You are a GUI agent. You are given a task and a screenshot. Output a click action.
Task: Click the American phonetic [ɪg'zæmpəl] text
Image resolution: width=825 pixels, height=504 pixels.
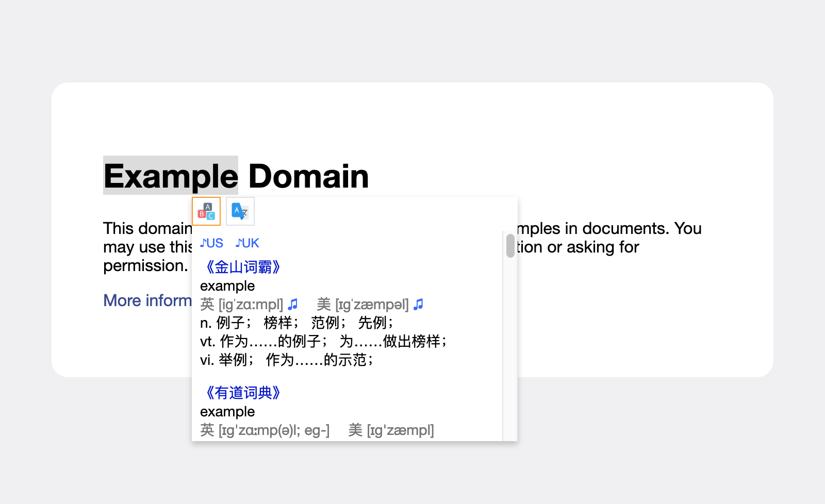pos(372,305)
